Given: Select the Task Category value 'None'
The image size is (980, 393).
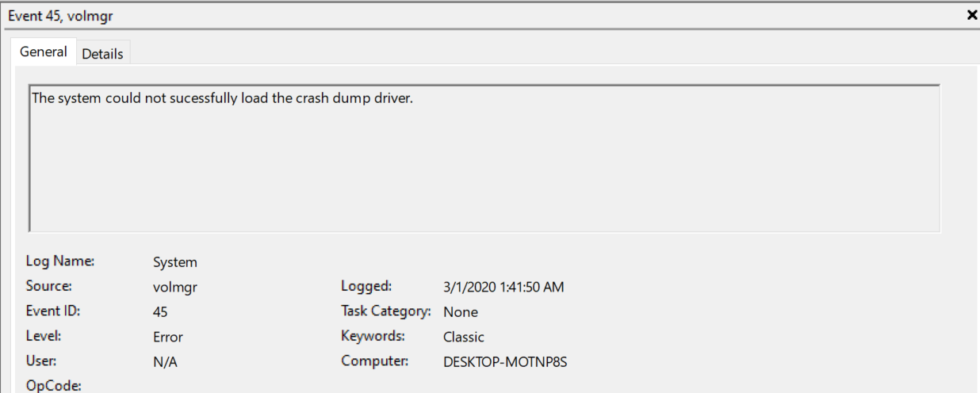Looking at the screenshot, I should click(x=461, y=312).
